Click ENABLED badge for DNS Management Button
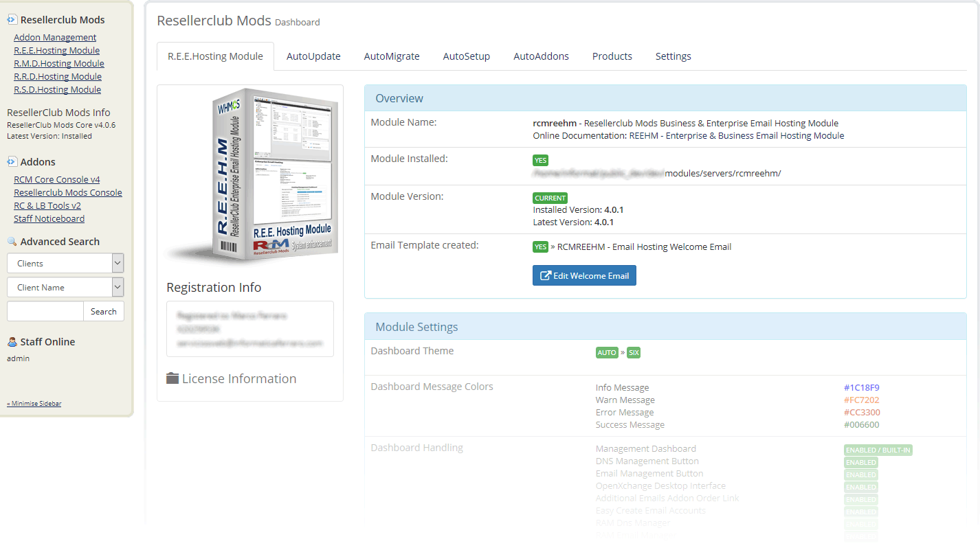This screenshot has width=980, height=550. click(x=861, y=462)
